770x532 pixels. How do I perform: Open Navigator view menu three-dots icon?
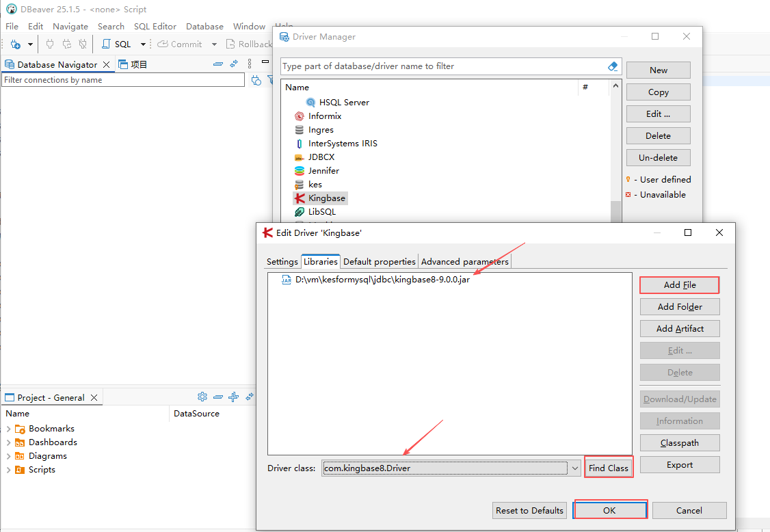pos(250,64)
